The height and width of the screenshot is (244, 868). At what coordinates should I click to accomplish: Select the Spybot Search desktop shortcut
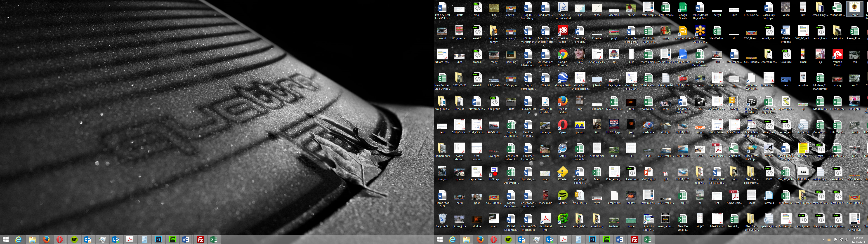648,223
